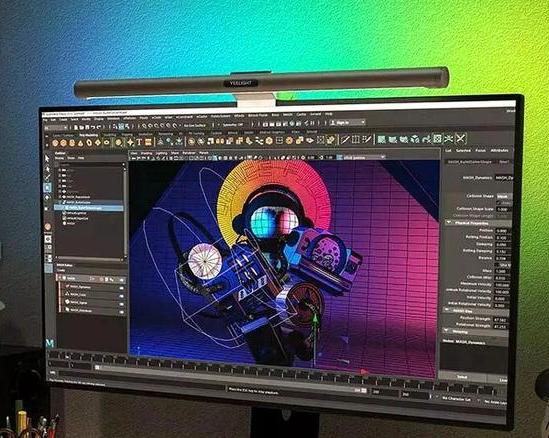
Task: Open the sRGB gamma view transform dropdown
Action: pos(361,158)
